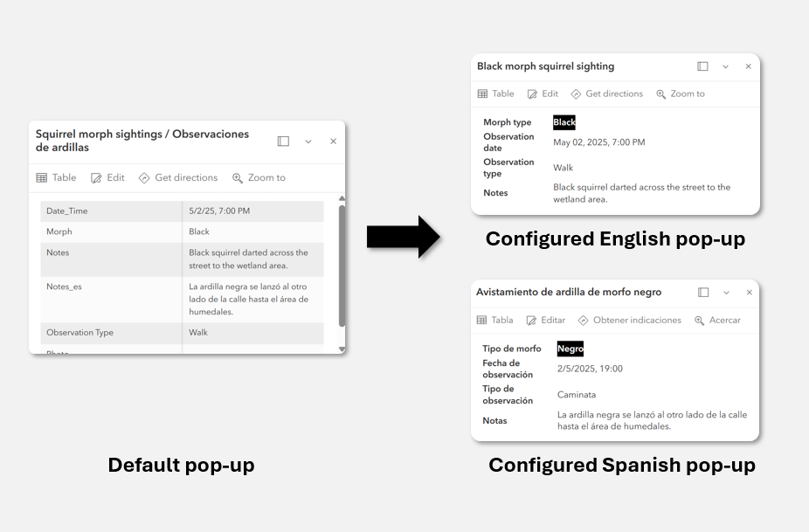Select the Notes_es field label

tap(64, 287)
